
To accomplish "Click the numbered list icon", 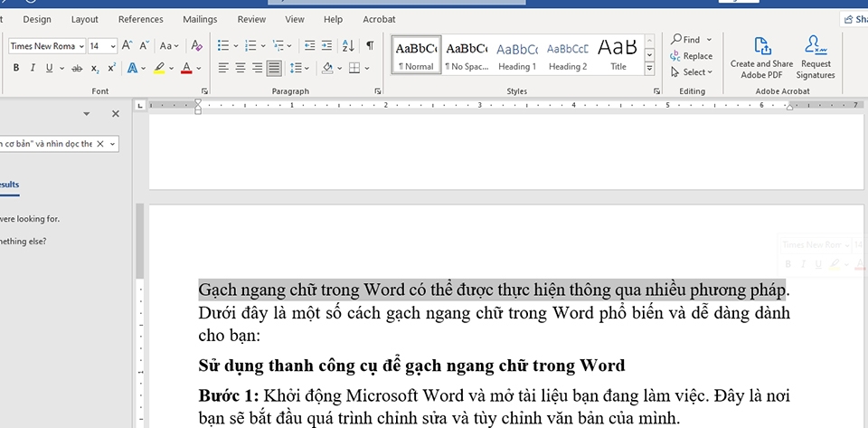I will point(250,46).
